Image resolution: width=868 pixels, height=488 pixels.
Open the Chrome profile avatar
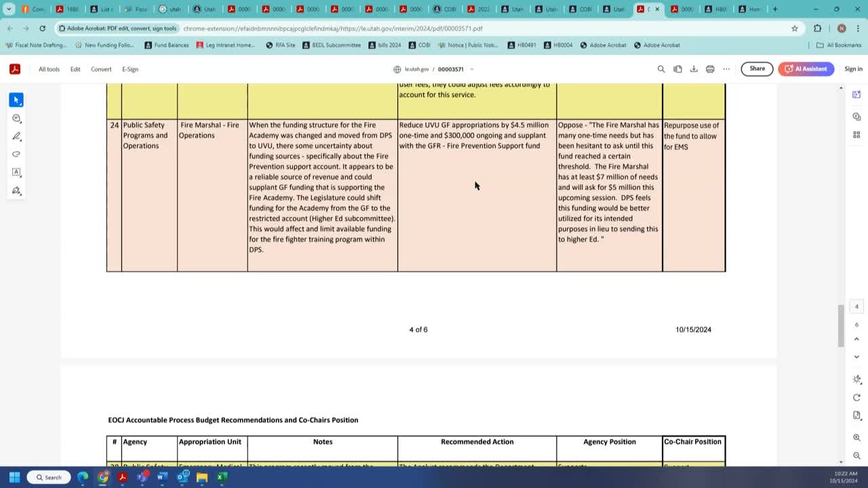tap(842, 28)
